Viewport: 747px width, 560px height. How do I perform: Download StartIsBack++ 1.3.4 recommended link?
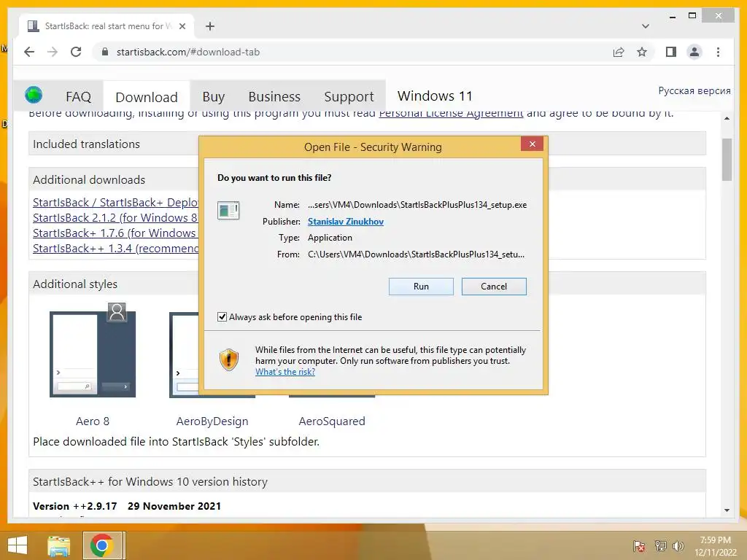point(115,248)
